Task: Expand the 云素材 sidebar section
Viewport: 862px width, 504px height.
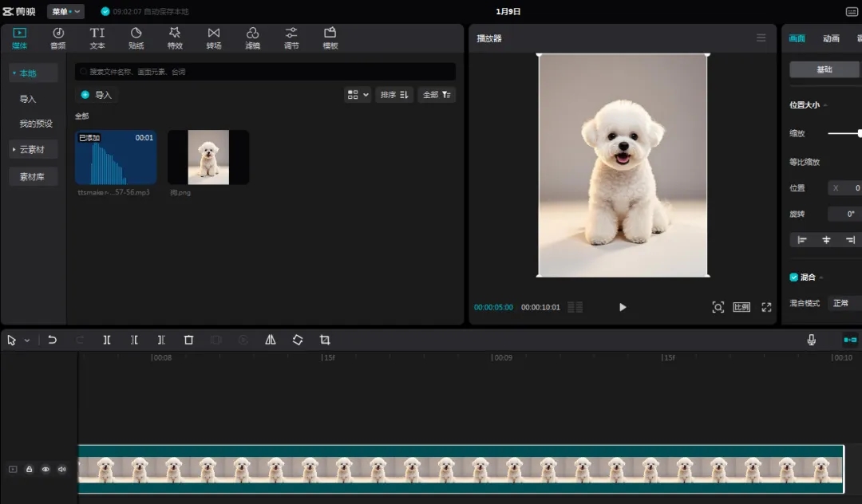Action: [x=33, y=150]
